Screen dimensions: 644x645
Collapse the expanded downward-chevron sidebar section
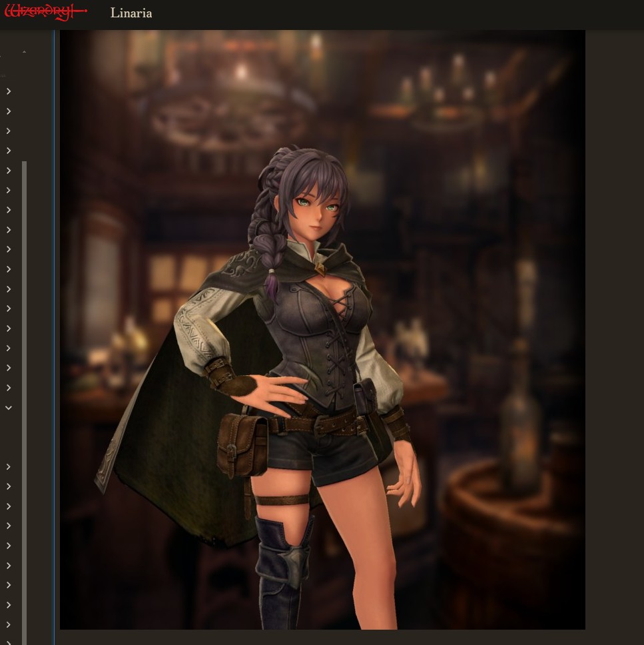pyautogui.click(x=9, y=408)
